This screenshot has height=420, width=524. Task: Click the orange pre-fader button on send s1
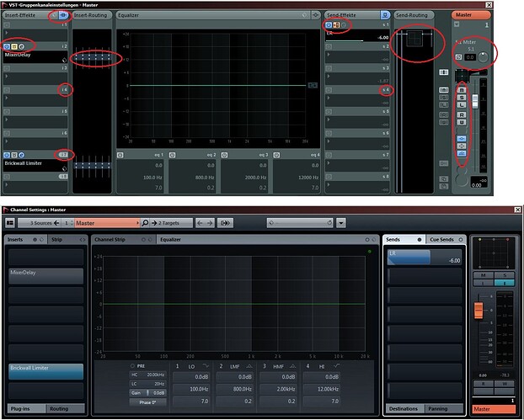coord(336,25)
